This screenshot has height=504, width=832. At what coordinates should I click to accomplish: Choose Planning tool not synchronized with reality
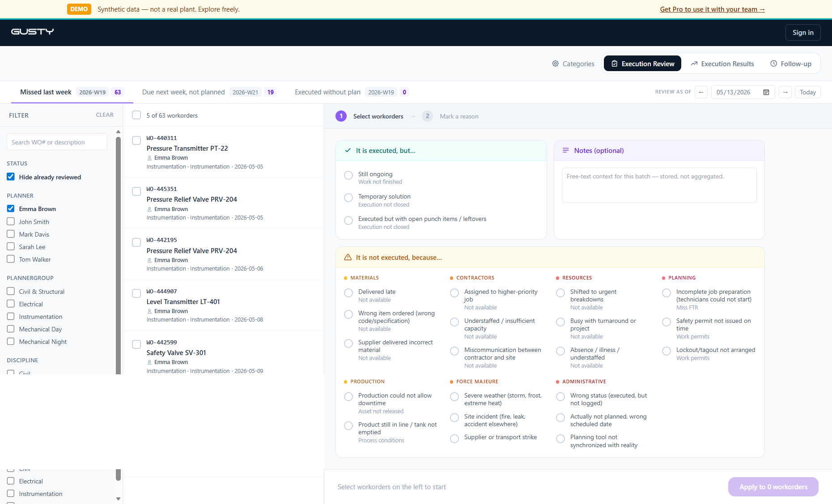coord(560,438)
